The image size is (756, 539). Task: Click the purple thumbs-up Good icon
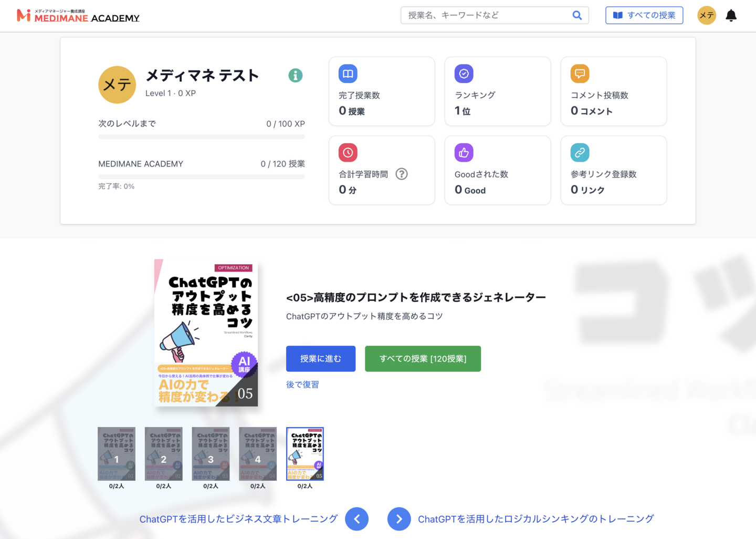(464, 153)
